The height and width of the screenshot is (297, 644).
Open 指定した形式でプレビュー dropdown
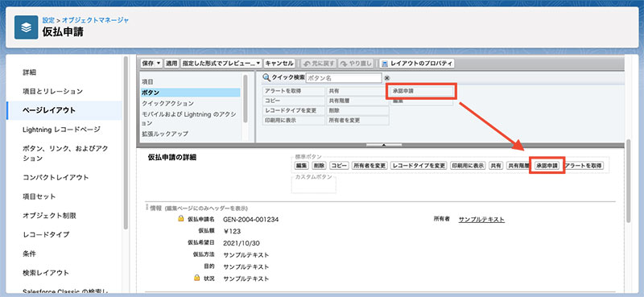222,64
